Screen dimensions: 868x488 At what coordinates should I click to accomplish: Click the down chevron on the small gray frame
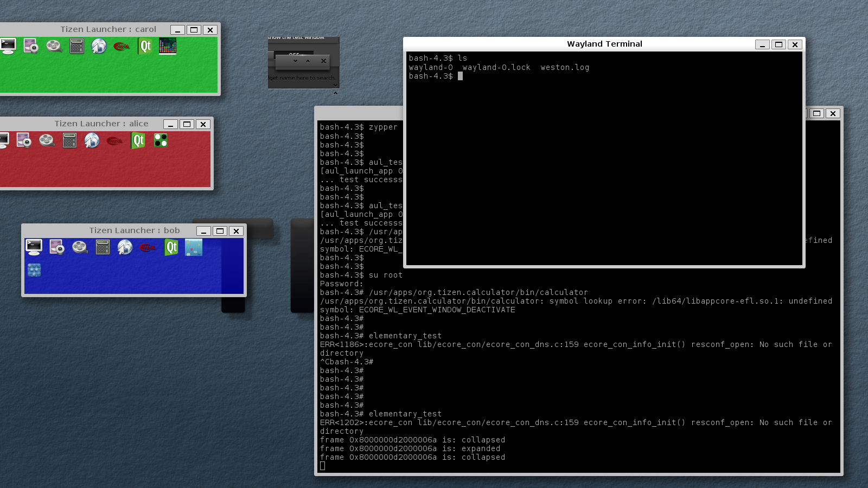tap(295, 61)
